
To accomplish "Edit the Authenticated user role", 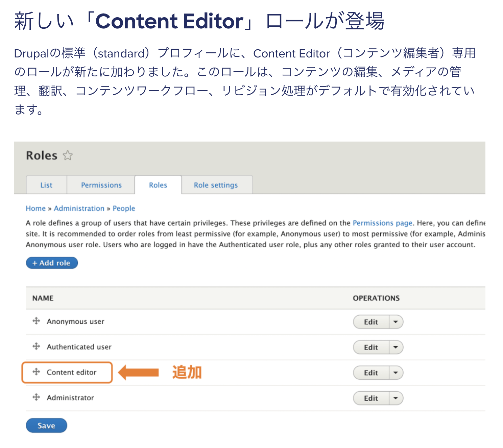I will [x=371, y=347].
